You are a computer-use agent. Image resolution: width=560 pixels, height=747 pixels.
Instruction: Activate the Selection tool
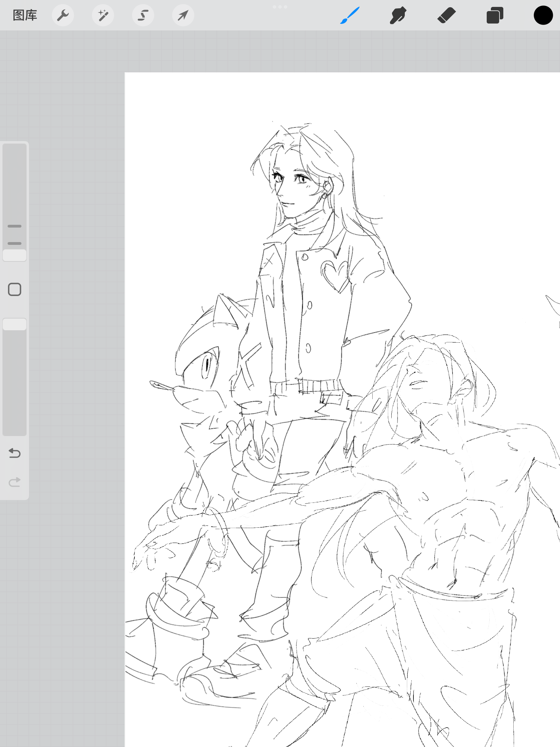point(143,16)
